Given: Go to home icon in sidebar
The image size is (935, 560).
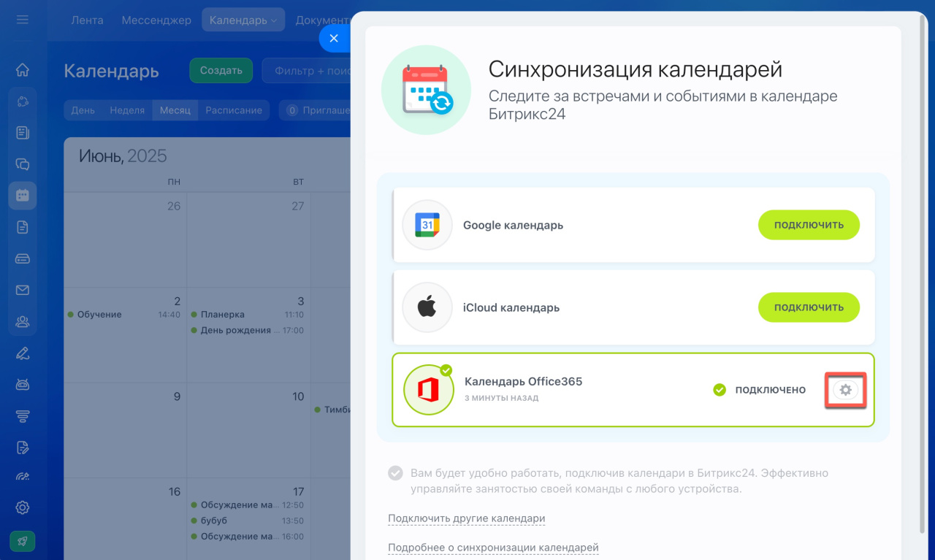Looking at the screenshot, I should (23, 70).
